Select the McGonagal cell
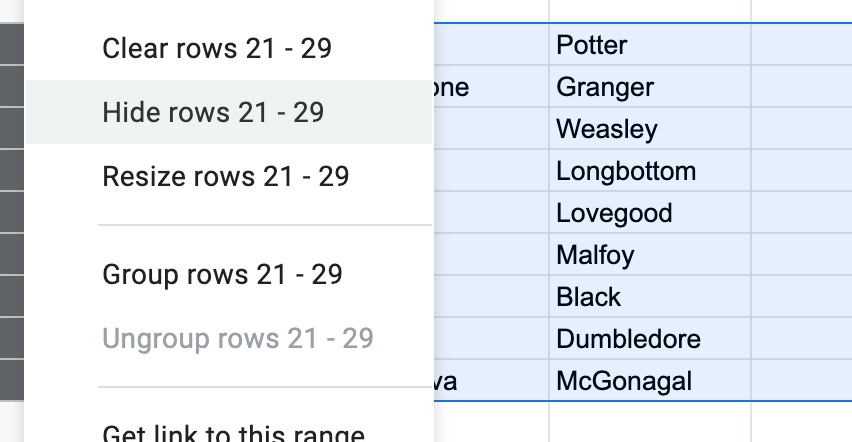852x442 pixels. 649,381
